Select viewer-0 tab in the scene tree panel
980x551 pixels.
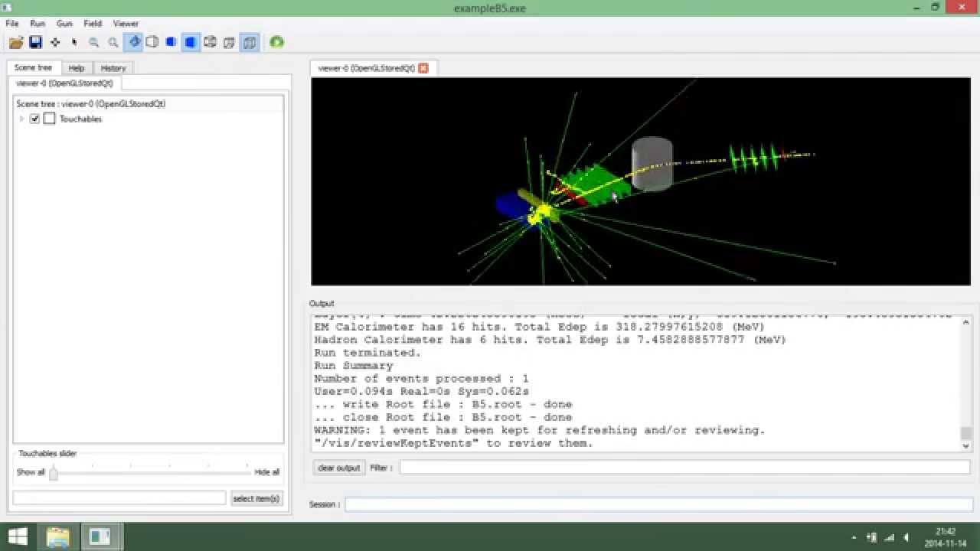tap(64, 83)
